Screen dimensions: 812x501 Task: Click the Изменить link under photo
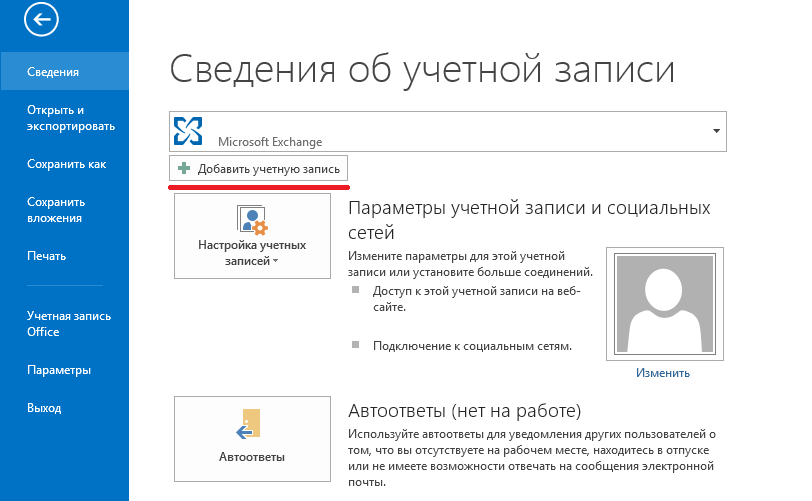coord(662,373)
